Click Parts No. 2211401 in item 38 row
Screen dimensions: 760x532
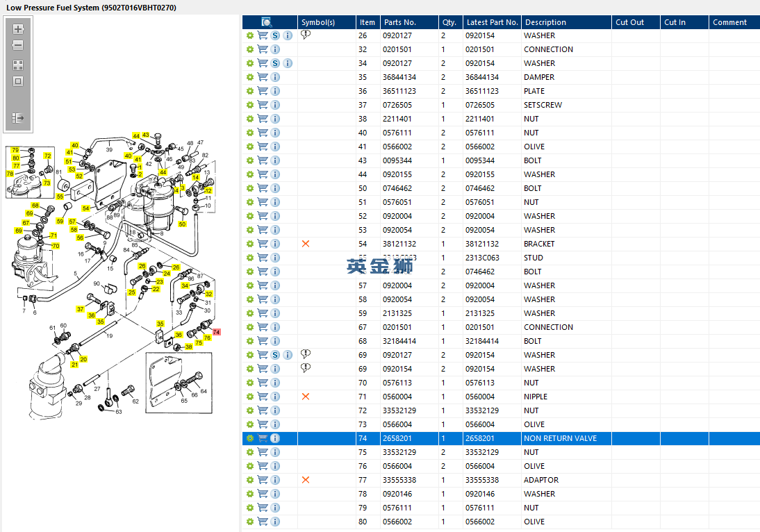pyautogui.click(x=397, y=119)
